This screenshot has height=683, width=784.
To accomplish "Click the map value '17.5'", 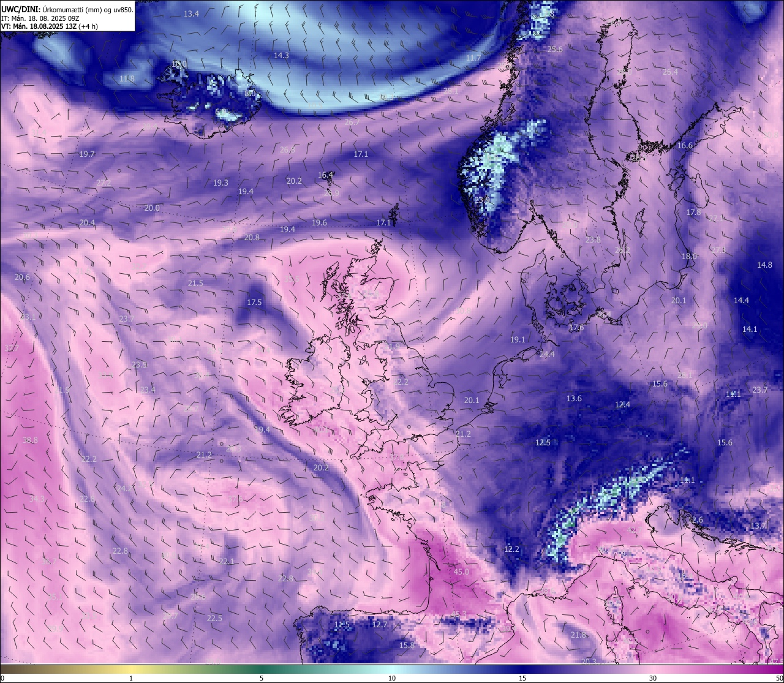I will click(x=254, y=302).
